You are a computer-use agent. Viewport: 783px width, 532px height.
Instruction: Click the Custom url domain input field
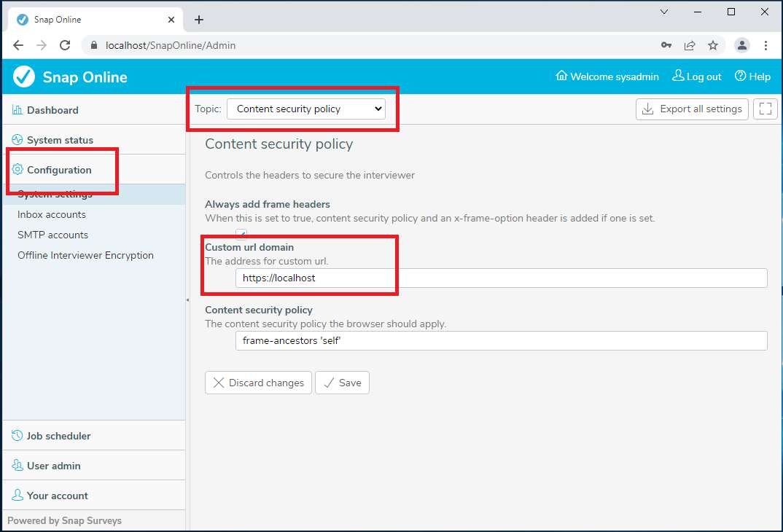click(501, 278)
